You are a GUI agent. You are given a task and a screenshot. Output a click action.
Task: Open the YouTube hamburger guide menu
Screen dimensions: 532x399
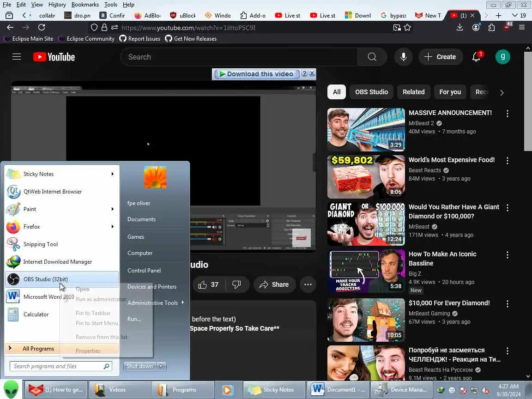pyautogui.click(x=17, y=57)
